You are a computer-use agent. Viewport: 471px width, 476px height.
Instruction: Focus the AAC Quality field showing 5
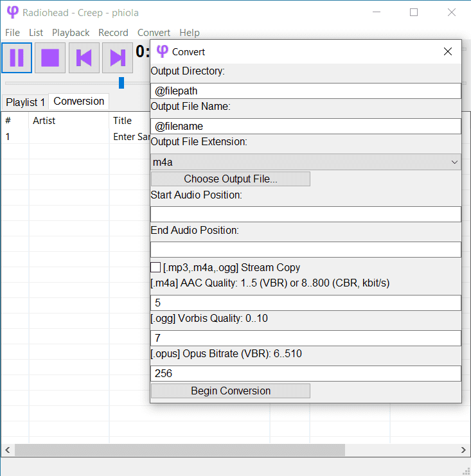[x=306, y=303]
